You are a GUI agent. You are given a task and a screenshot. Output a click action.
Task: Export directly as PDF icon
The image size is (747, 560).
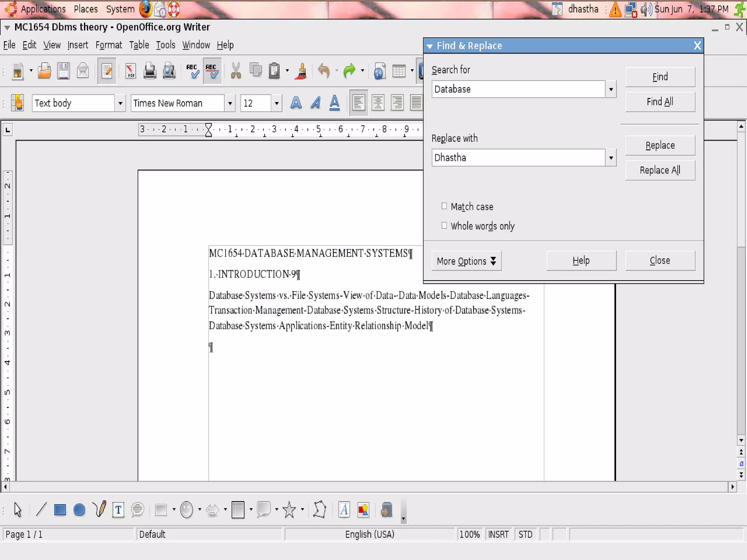pyautogui.click(x=130, y=71)
